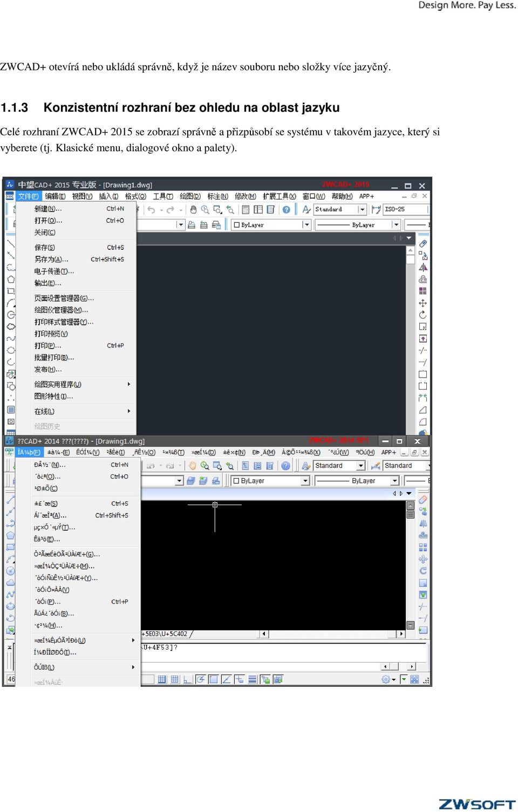Open 编辑(E) menu in ZWCAD+ 2015
Viewport: 518px width, 812px height.
[55, 196]
